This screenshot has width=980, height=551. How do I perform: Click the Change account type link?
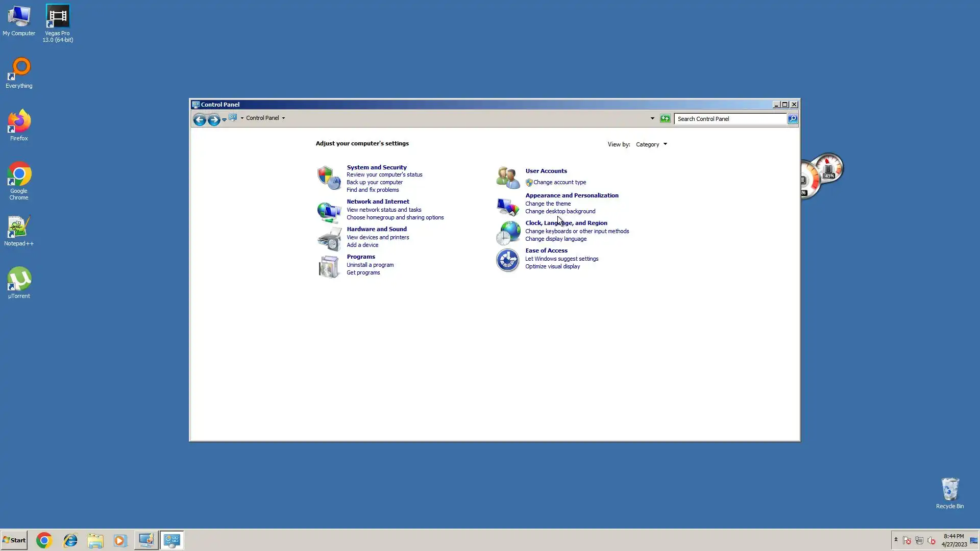click(559, 182)
